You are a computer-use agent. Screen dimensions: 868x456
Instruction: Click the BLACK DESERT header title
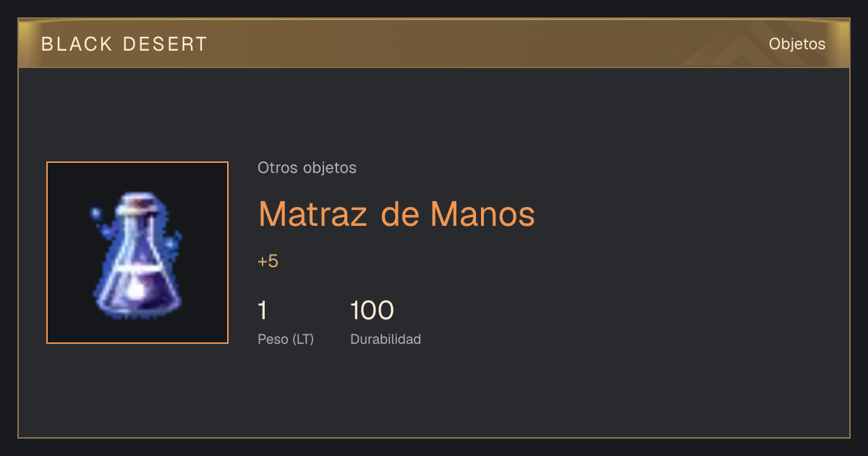(124, 44)
